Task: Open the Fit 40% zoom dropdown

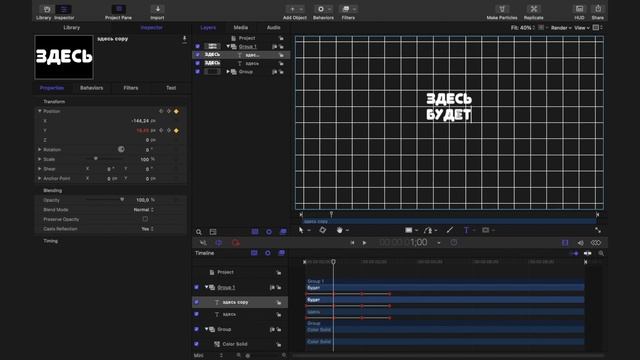Action: (x=523, y=28)
